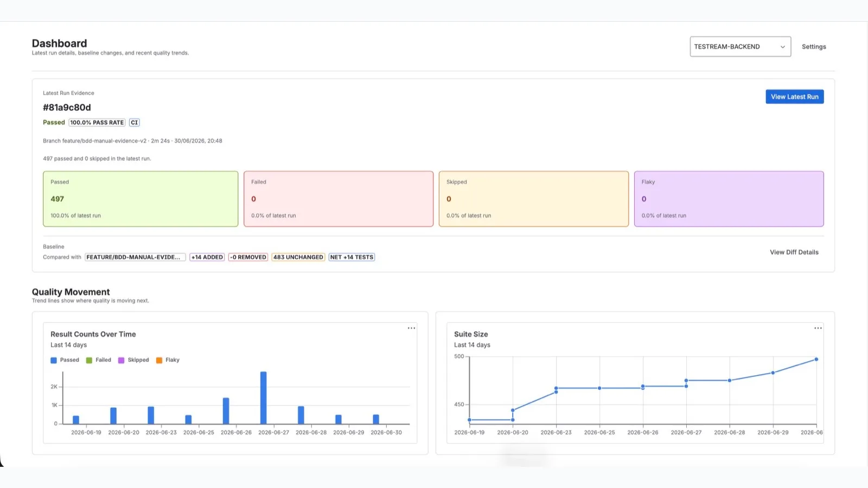Click the 2026-06-19 bar in Result Counts
868x488 pixels.
pos(76,420)
